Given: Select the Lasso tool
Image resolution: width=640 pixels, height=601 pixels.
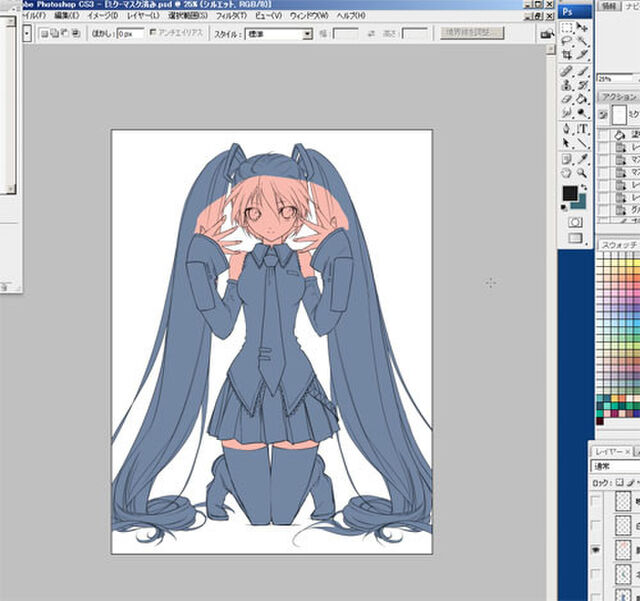Looking at the screenshot, I should pos(567,42).
